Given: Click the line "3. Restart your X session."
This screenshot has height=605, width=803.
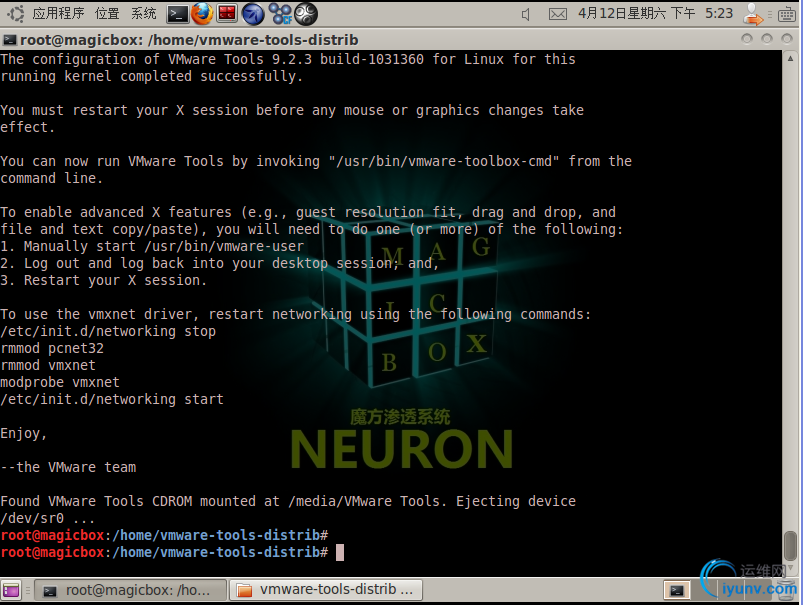Looking at the screenshot, I should click(103, 280).
